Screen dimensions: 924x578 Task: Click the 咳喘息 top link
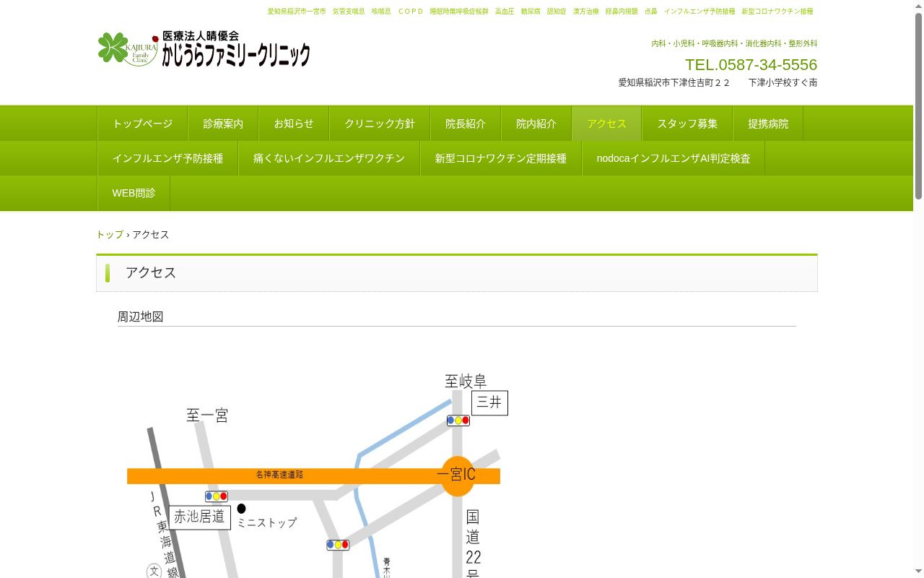pos(381,12)
